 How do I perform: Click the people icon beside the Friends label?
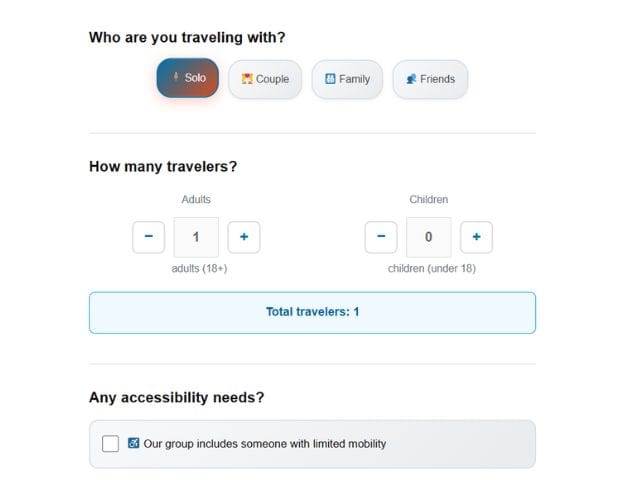pyautogui.click(x=411, y=79)
